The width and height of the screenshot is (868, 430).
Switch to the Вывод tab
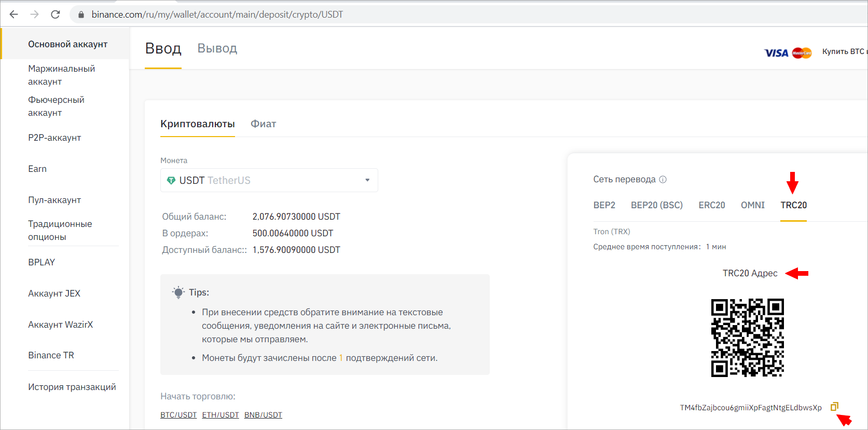click(217, 48)
